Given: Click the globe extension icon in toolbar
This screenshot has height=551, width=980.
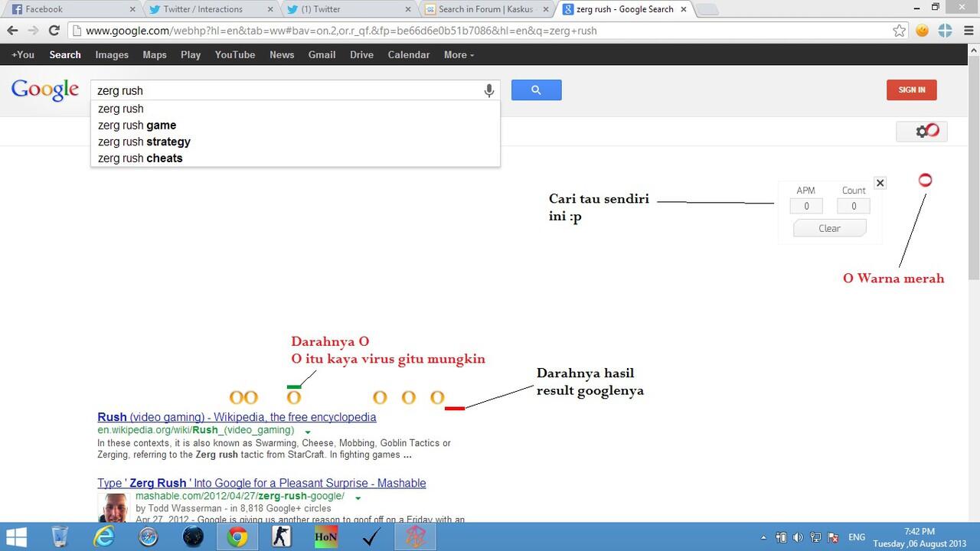Looking at the screenshot, I should pyautogui.click(x=946, y=31).
